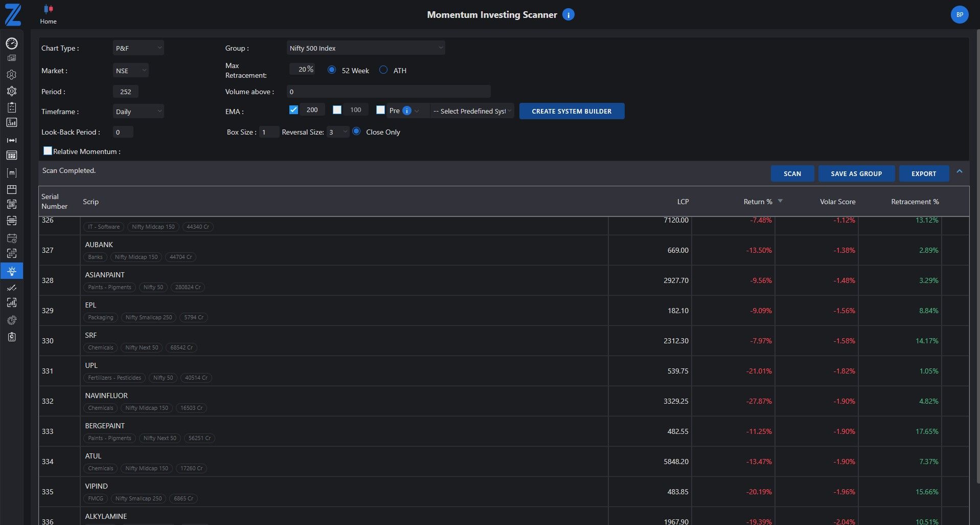Click the horizontal width arrows sidebar icon
This screenshot has width=980, height=525.
(x=12, y=140)
